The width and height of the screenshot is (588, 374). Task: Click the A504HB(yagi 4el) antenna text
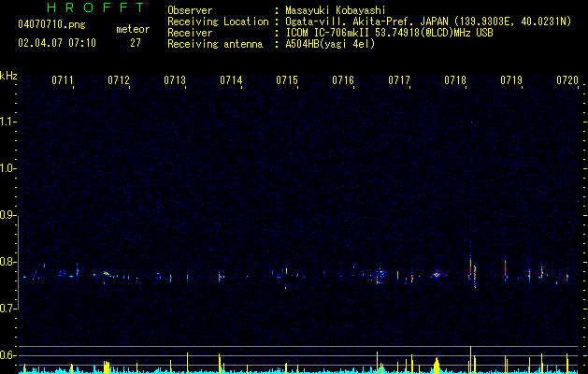click(x=330, y=44)
